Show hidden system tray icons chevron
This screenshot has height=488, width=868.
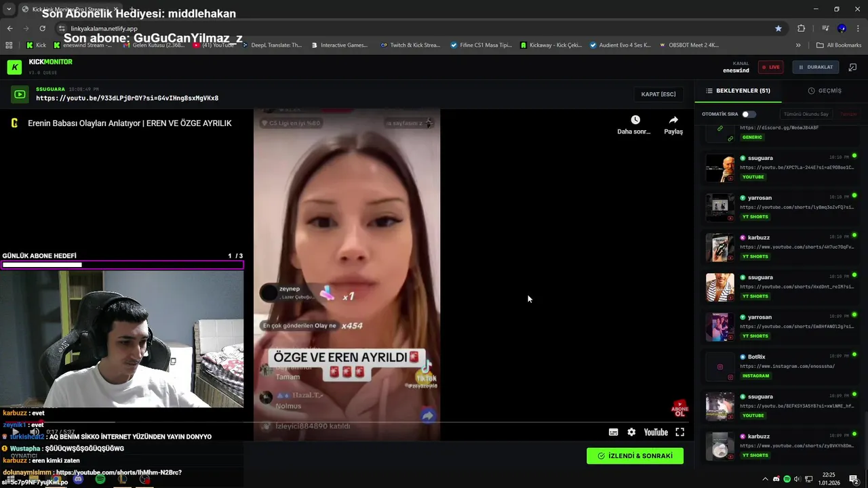[766, 479]
